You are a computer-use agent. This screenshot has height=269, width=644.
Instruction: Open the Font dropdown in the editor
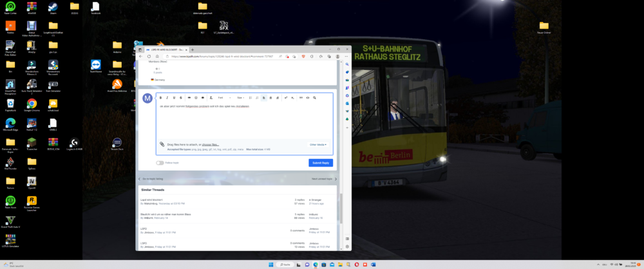[224, 98]
